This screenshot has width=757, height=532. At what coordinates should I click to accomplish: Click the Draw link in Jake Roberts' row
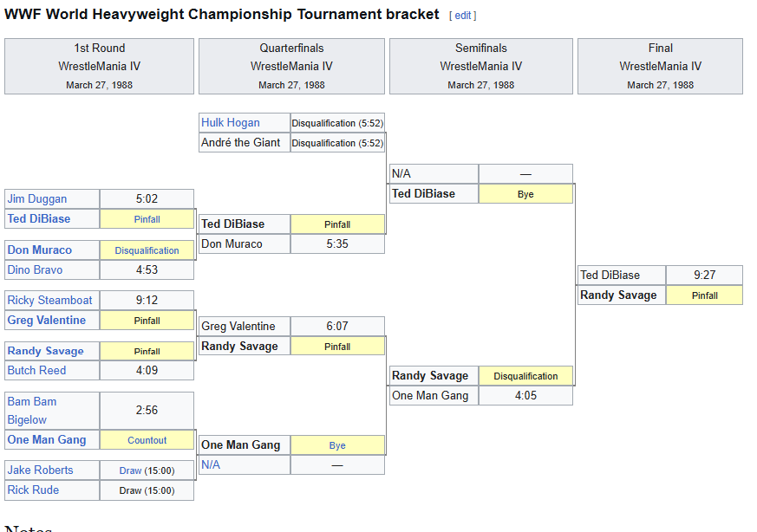point(130,470)
